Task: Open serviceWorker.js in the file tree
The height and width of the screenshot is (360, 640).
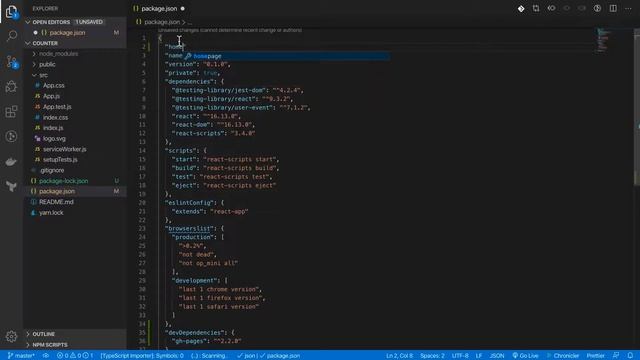Action: point(64,149)
